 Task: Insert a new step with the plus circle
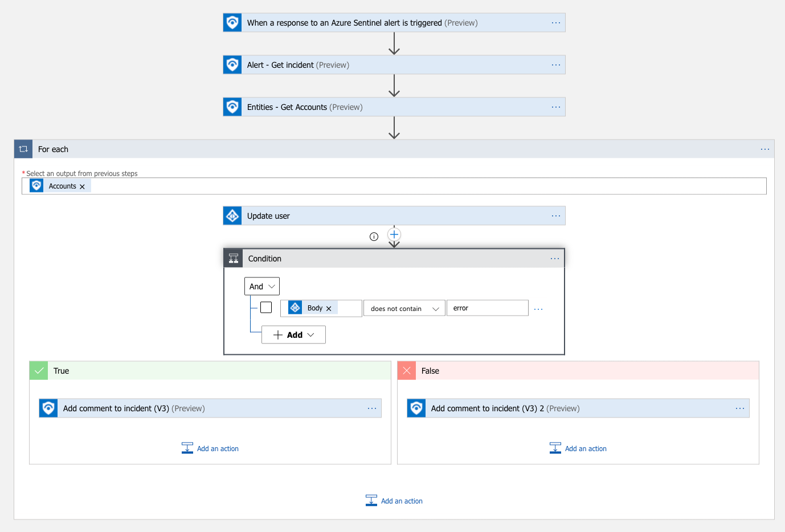(x=394, y=235)
